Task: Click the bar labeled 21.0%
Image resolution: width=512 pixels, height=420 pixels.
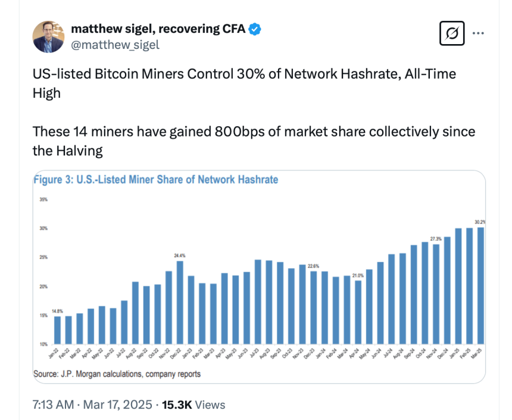Action: (358, 312)
